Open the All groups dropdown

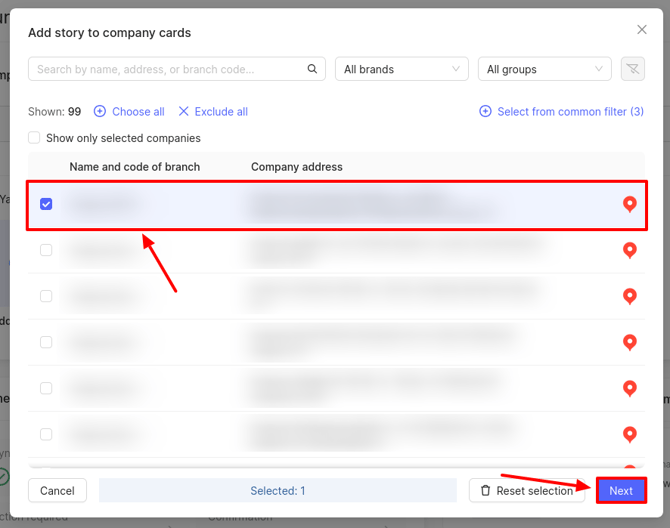click(545, 69)
